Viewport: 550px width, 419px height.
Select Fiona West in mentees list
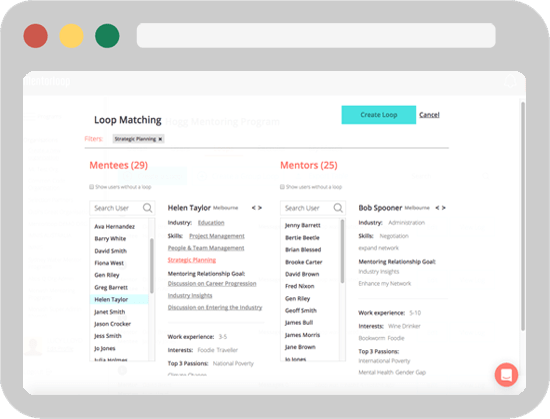(109, 263)
